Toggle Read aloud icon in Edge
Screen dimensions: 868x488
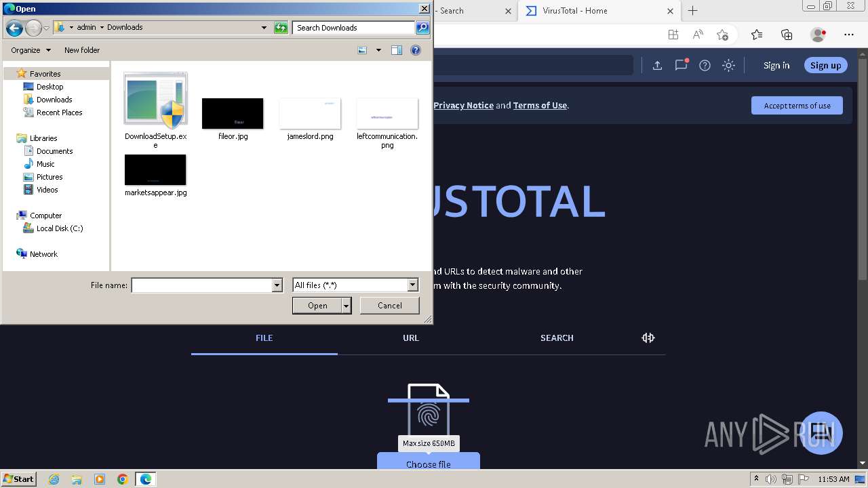point(698,35)
